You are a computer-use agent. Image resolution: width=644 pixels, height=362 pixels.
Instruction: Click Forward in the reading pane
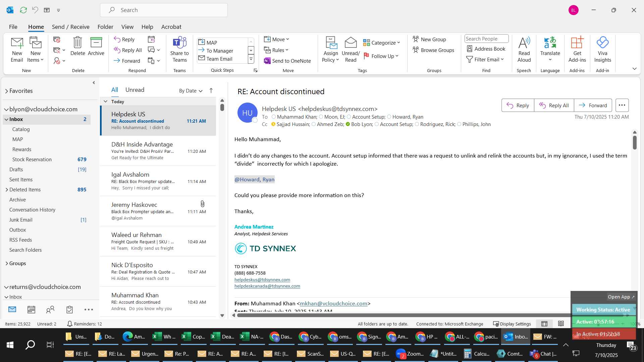593,105
